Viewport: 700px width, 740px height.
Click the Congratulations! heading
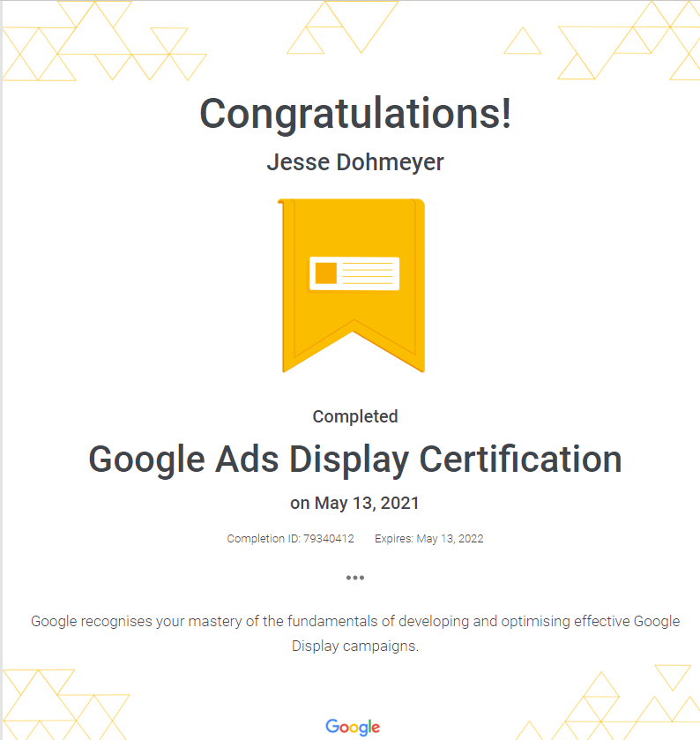354,114
